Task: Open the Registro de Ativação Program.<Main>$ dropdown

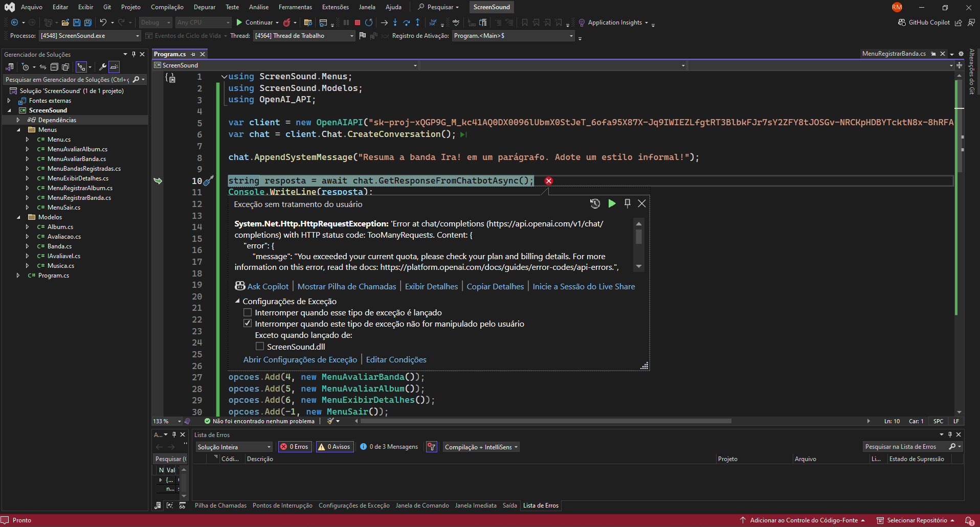Action: [x=514, y=36]
